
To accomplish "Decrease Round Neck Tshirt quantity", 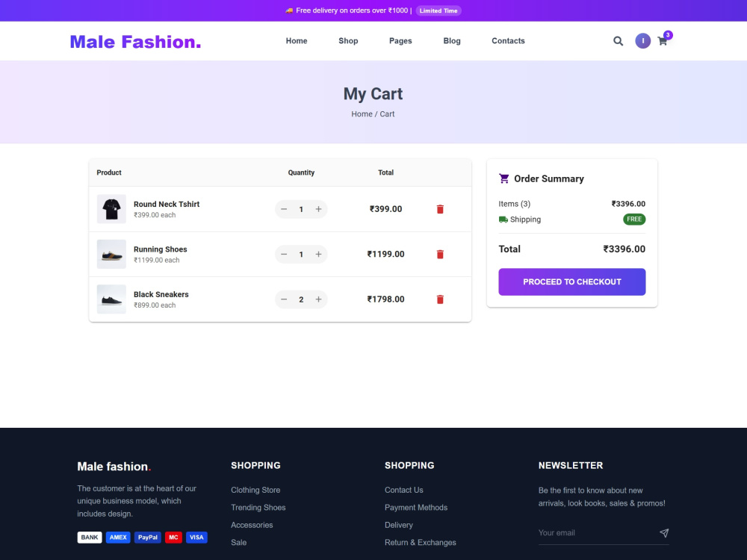I will click(x=284, y=209).
